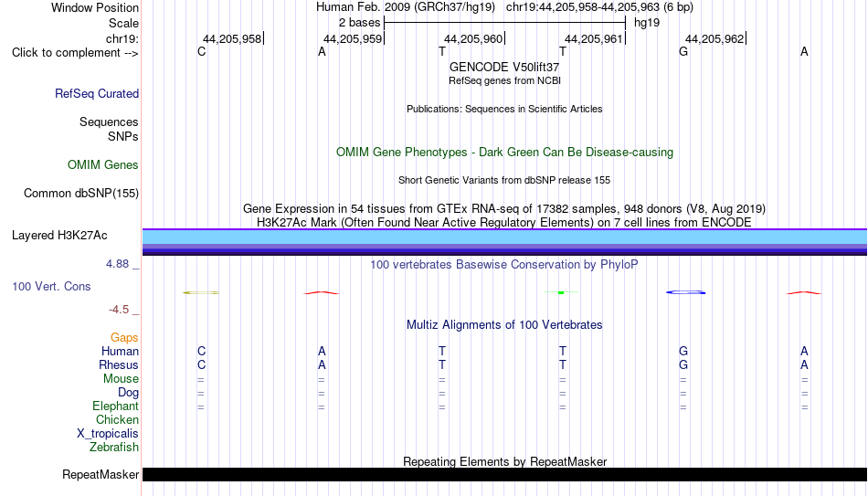Image resolution: width=868 pixels, height=496 pixels.
Task: Click the Zebrafish alignment row label
Action: tap(114, 448)
